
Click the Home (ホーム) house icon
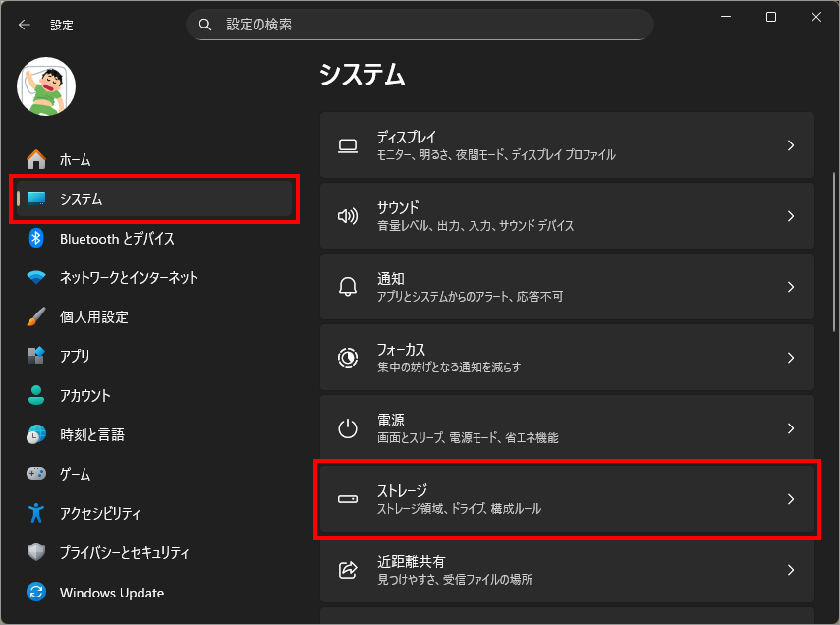pos(36,159)
